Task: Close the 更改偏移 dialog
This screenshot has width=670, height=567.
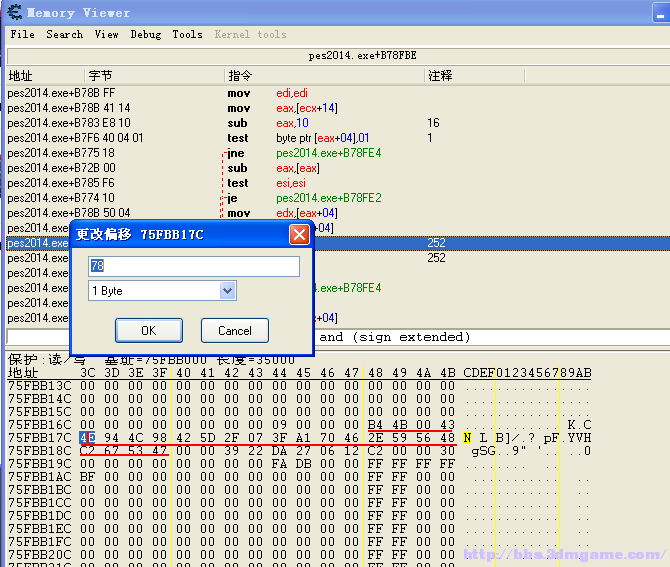Action: [299, 234]
